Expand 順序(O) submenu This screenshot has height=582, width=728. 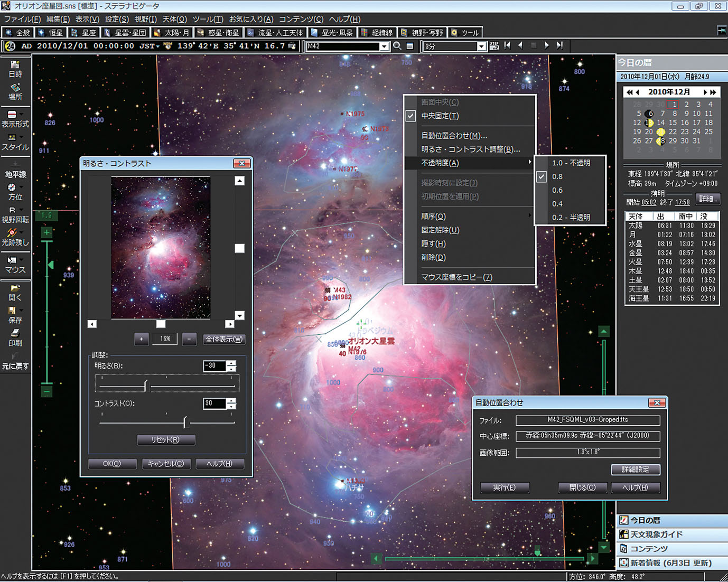pyautogui.click(x=470, y=217)
